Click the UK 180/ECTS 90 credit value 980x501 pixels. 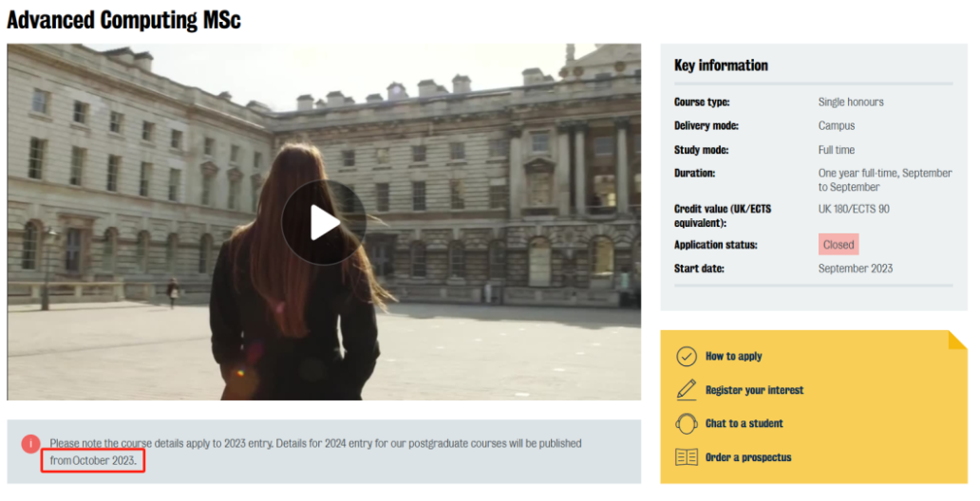click(854, 209)
